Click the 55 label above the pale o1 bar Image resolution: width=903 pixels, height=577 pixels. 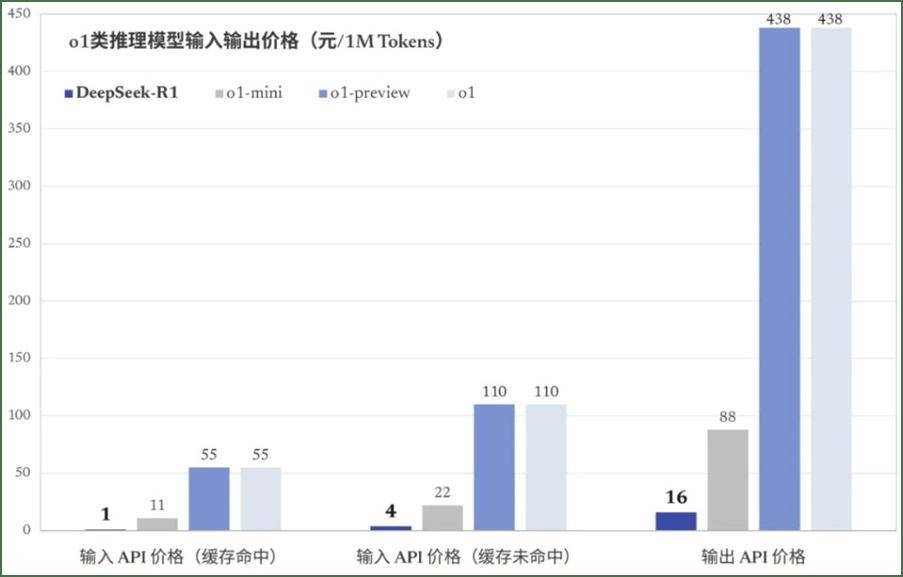pos(261,454)
